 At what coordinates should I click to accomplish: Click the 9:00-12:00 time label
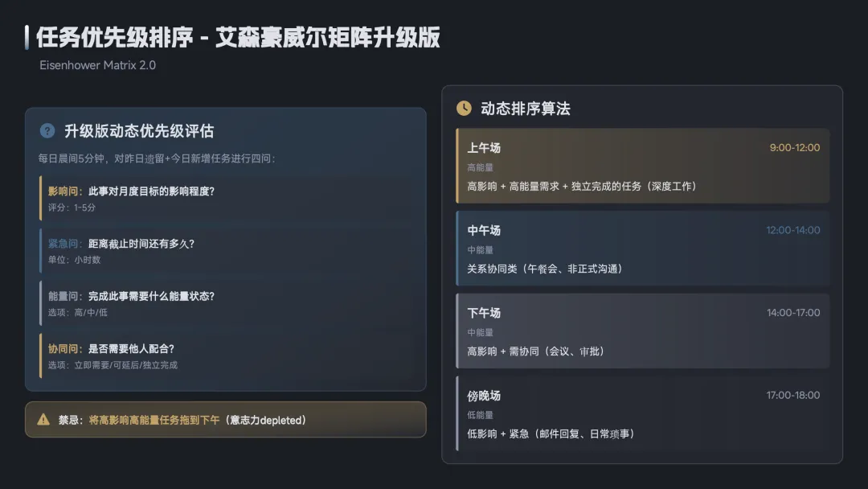point(794,148)
